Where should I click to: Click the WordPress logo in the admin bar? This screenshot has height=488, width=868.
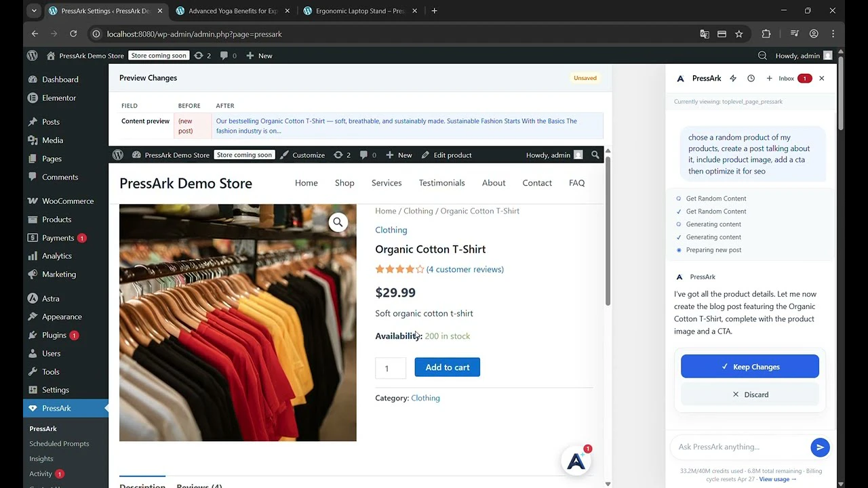[32, 56]
